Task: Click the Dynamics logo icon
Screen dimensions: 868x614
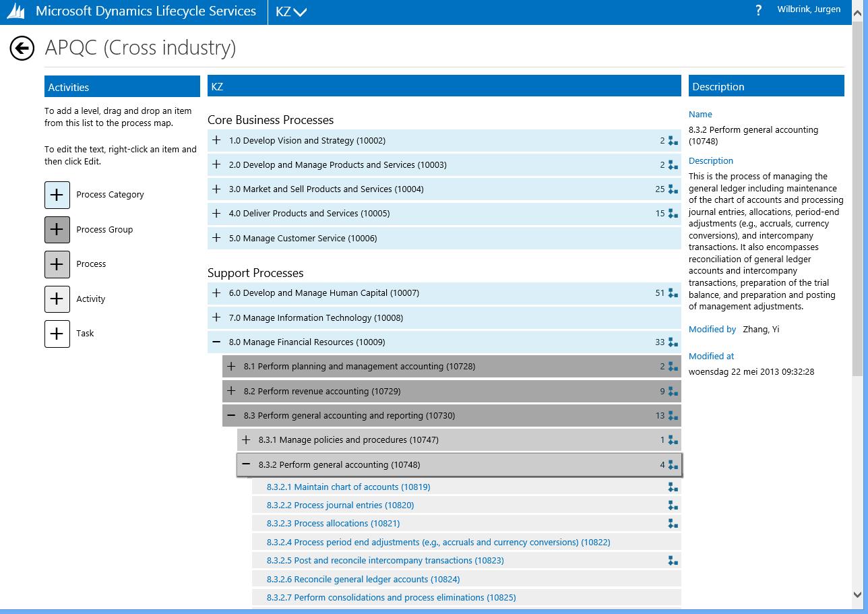Action: tap(15, 11)
